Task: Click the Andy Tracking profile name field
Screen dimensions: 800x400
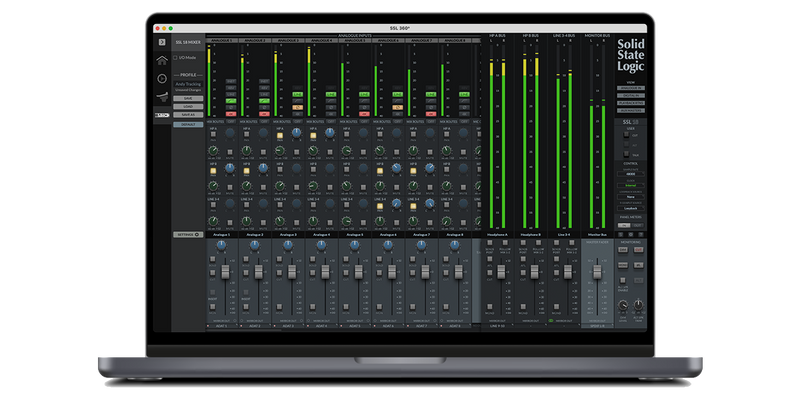Action: pos(188,84)
